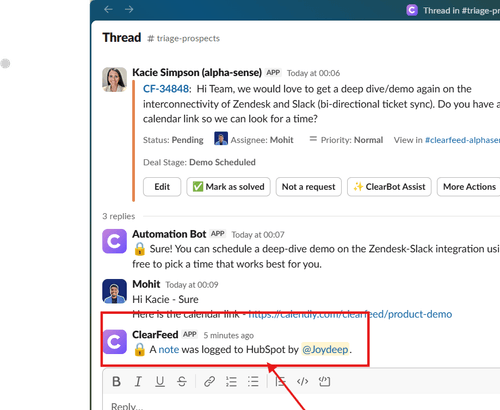This screenshot has height=410, width=500.
Task: Click the 'Today at 00:06' timestamp
Action: pyautogui.click(x=313, y=73)
